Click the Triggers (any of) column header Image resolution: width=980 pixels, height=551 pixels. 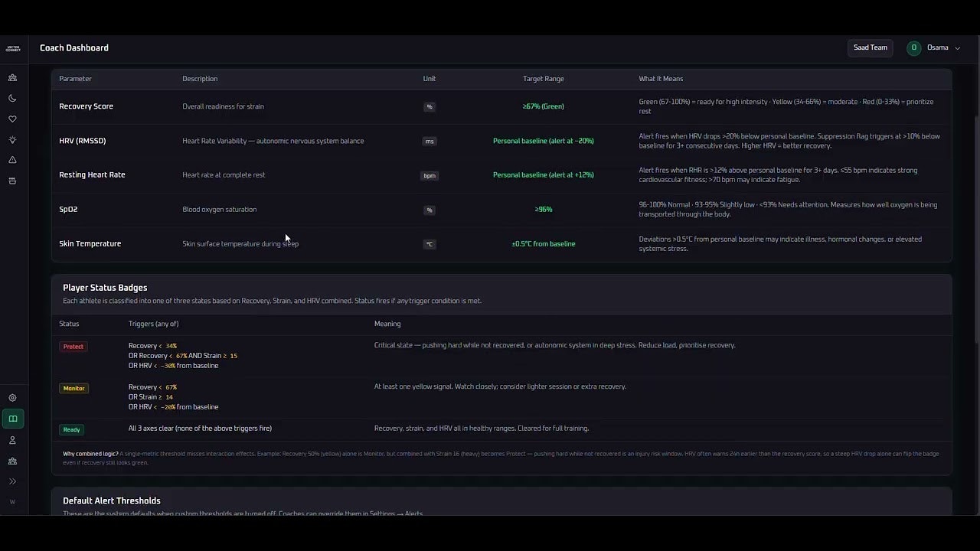(x=153, y=324)
